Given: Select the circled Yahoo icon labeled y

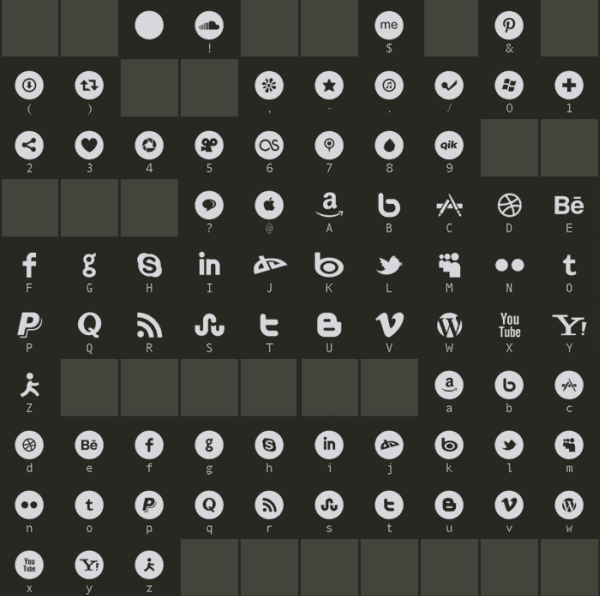Looking at the screenshot, I should coord(89,565).
